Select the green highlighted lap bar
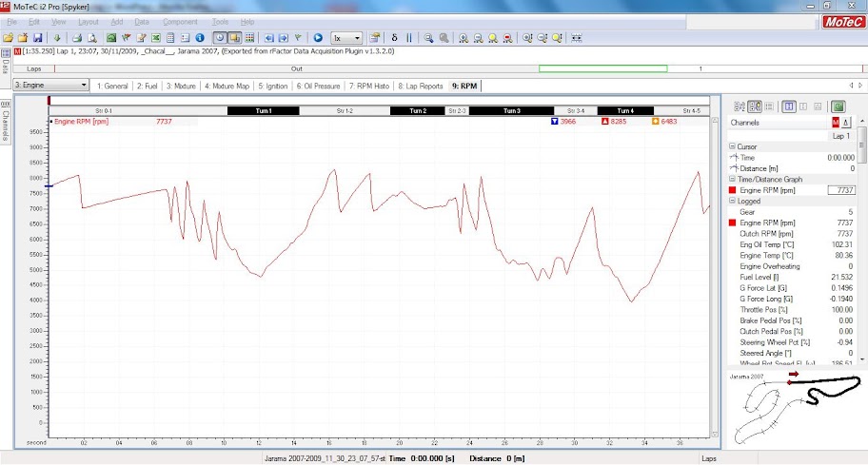Screen dimensions: 868x465 pos(602,68)
